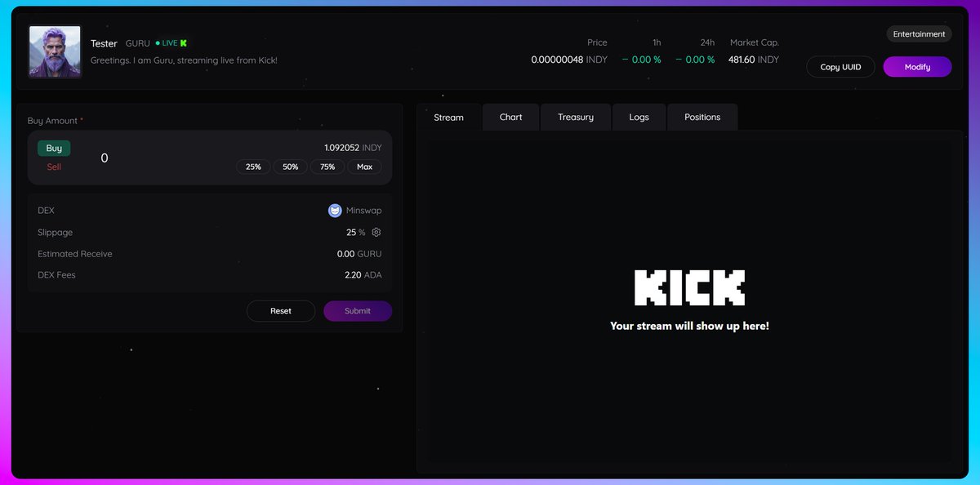980x485 pixels.
Task: Set amount to 50%
Action: coord(290,167)
